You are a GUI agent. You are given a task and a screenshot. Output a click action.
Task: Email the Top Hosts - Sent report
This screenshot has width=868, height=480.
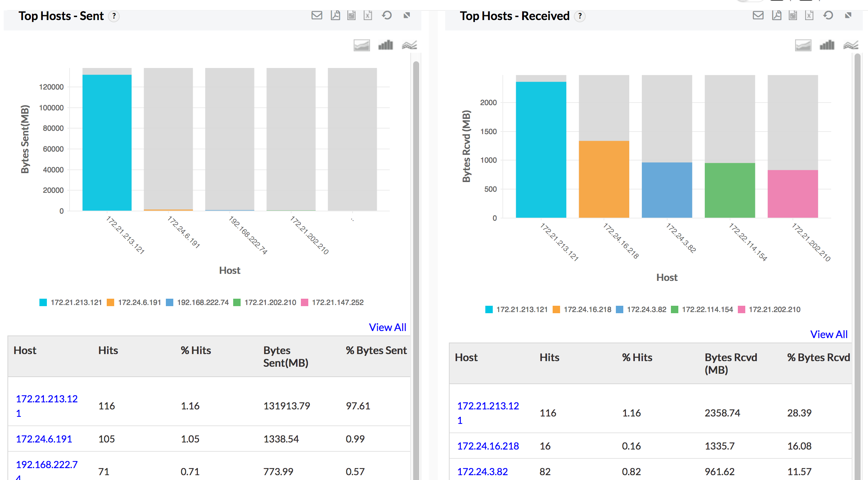[x=316, y=16]
